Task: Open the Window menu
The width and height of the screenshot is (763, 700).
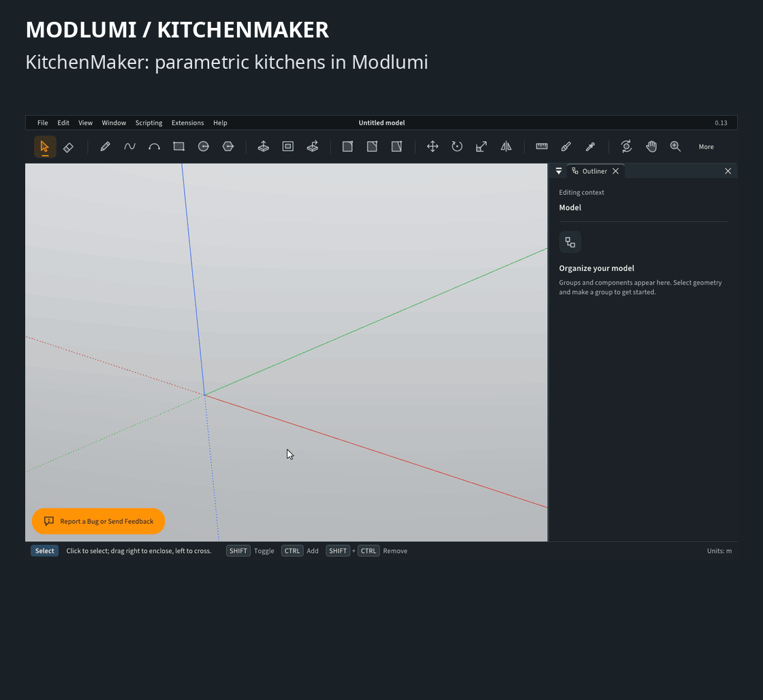Action: [114, 123]
